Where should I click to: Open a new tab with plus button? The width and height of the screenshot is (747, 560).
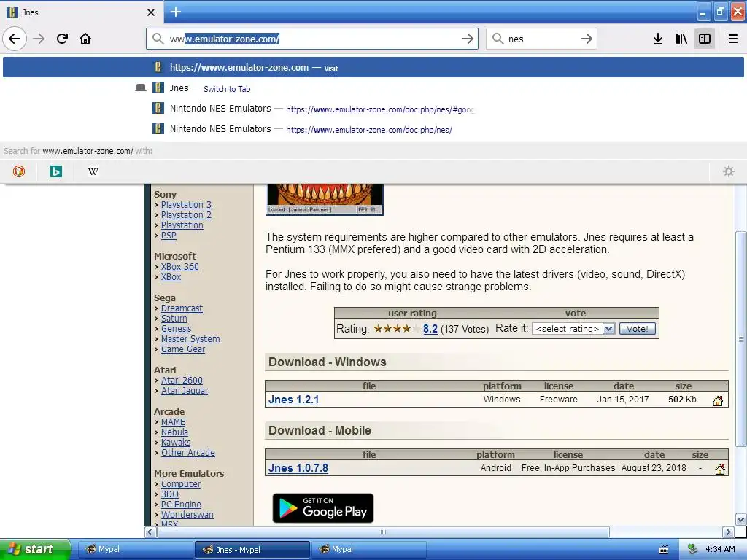point(176,12)
